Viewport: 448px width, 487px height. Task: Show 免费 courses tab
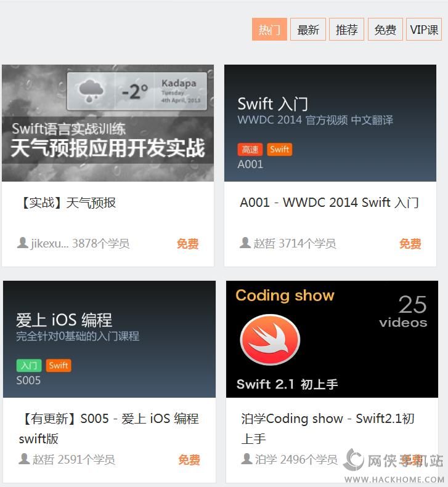click(385, 30)
